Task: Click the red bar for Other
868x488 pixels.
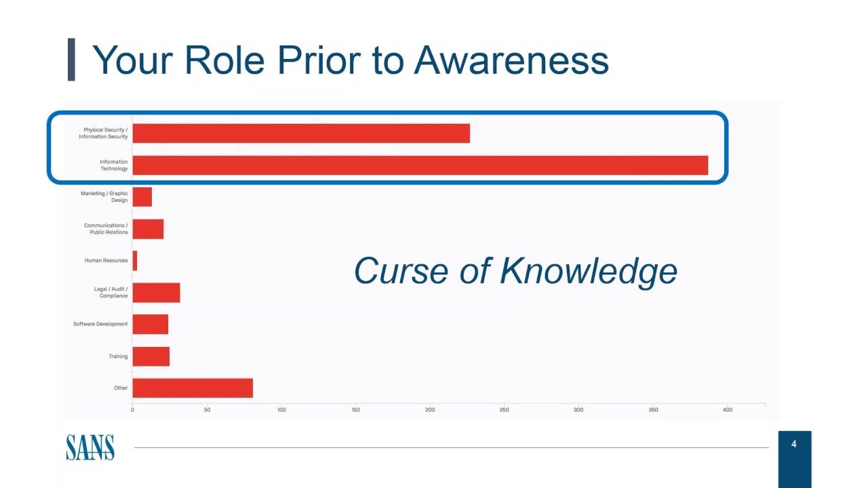Action: point(193,388)
